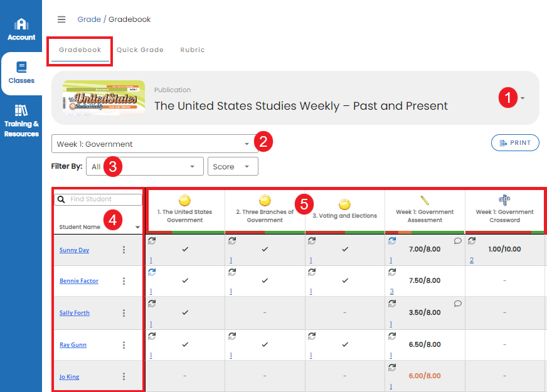547x392 pixels.
Task: Reset Sunny Day's Government Assessment attempt
Action: pyautogui.click(x=392, y=241)
